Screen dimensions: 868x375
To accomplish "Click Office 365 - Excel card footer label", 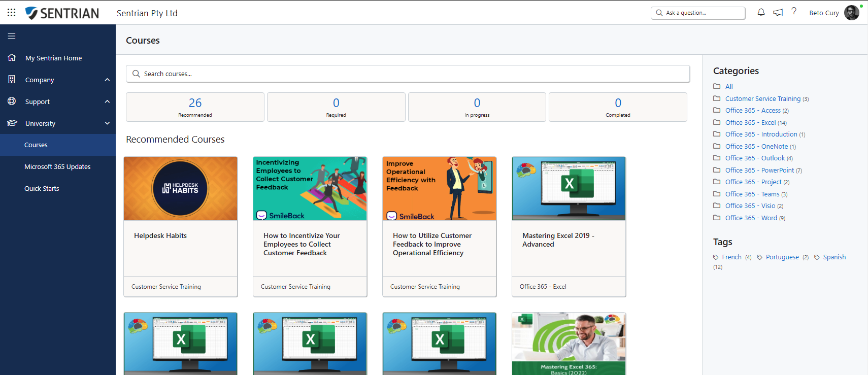I will click(543, 287).
